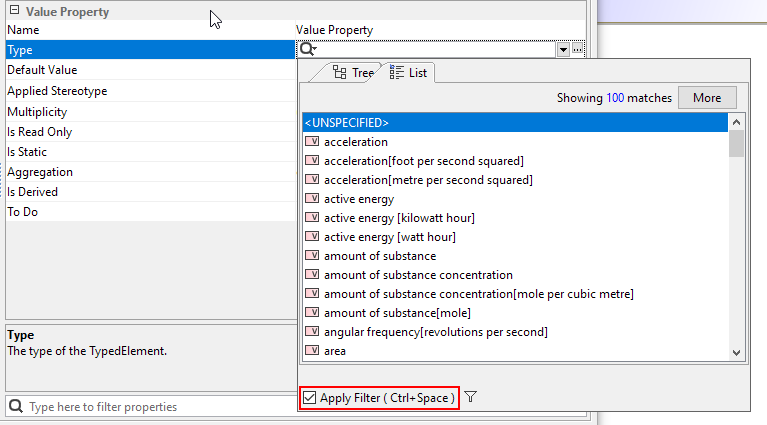Viewport: 767px width, 425px height.
Task: Collapse the Value Property section
Action: coord(14,11)
